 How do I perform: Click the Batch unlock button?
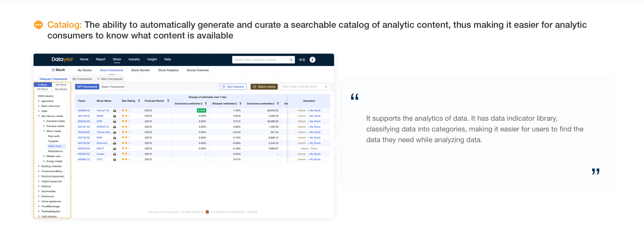(x=264, y=87)
